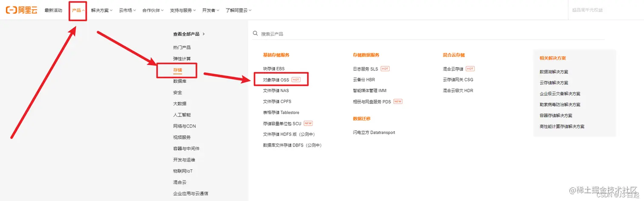Open 云存储网关 CSG product
644x201 pixels.
pyautogui.click(x=458, y=80)
